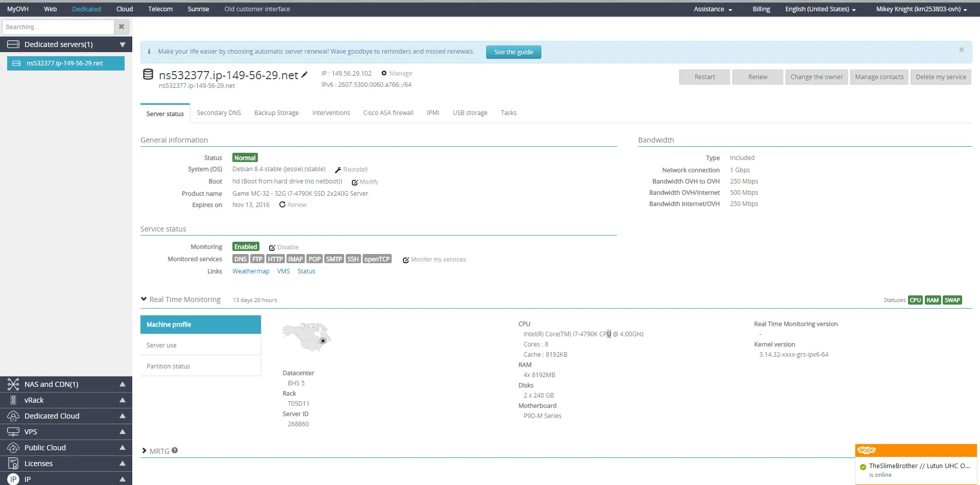Expand the NAS and CDN section arrow

pos(123,384)
